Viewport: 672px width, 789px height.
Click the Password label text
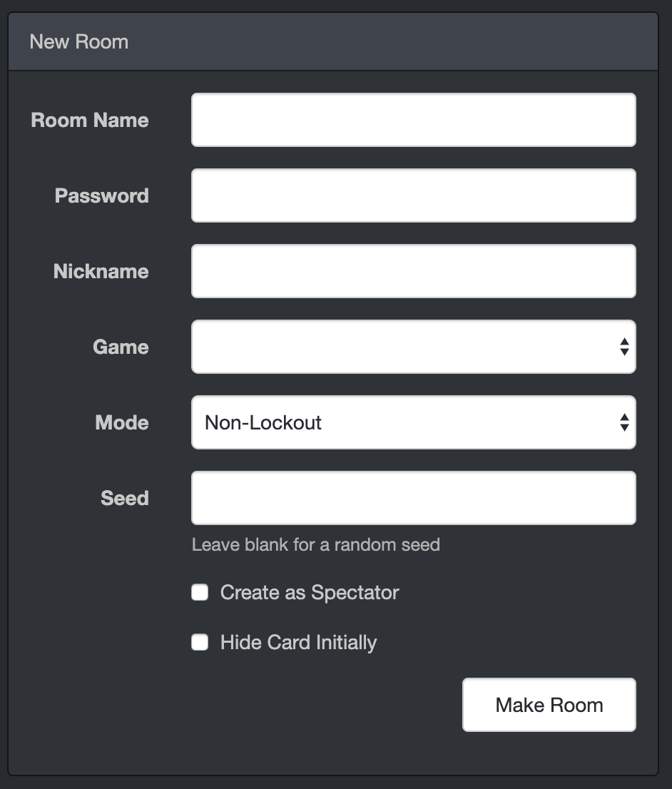click(102, 195)
